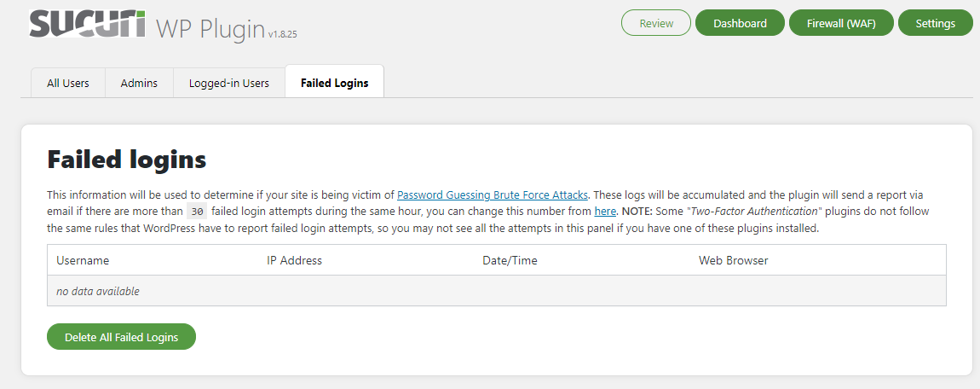Click the Web Browser column header

tap(733, 260)
